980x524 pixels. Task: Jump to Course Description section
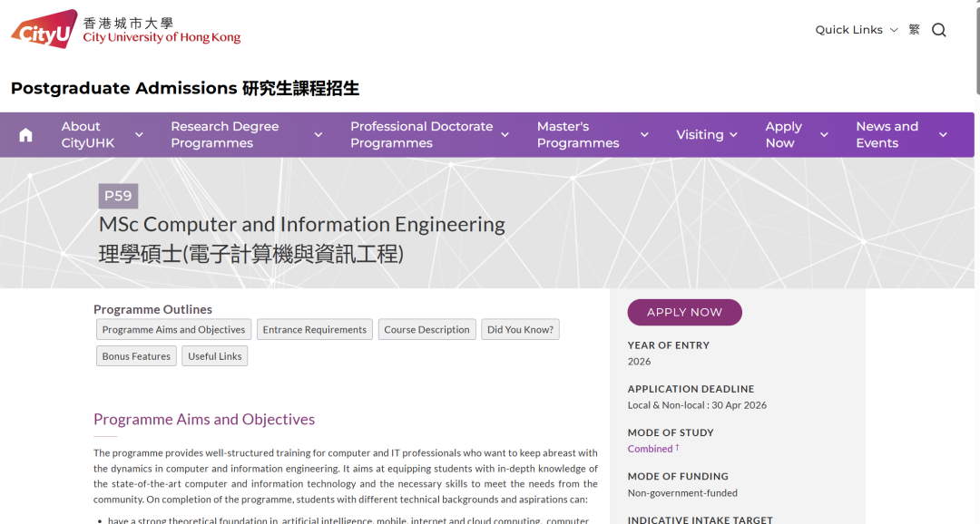tap(426, 330)
